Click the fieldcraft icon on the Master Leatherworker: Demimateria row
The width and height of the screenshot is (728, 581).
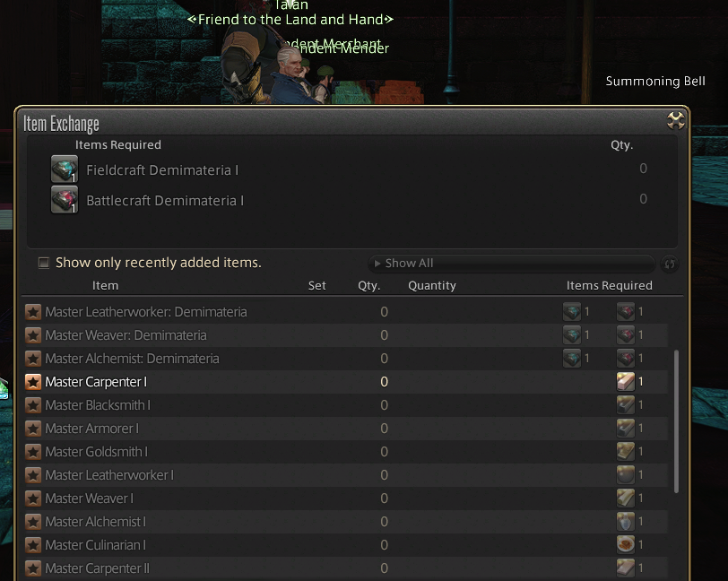click(x=571, y=312)
